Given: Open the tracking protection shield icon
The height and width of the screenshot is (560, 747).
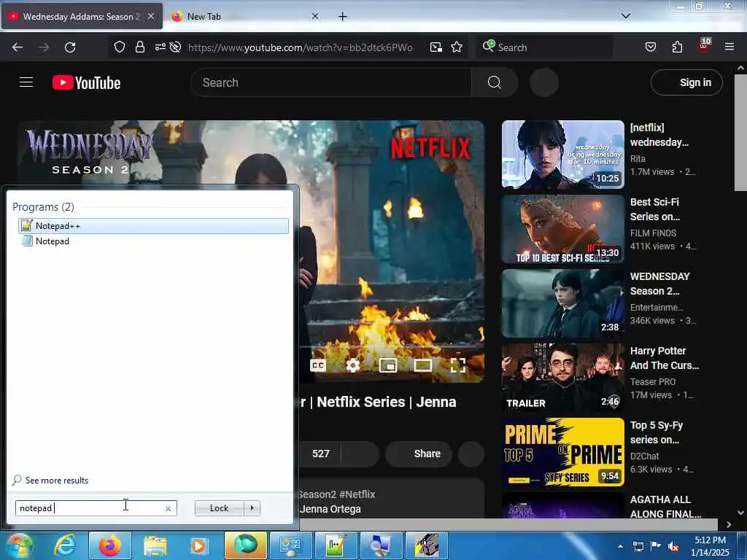Looking at the screenshot, I should pyautogui.click(x=120, y=47).
